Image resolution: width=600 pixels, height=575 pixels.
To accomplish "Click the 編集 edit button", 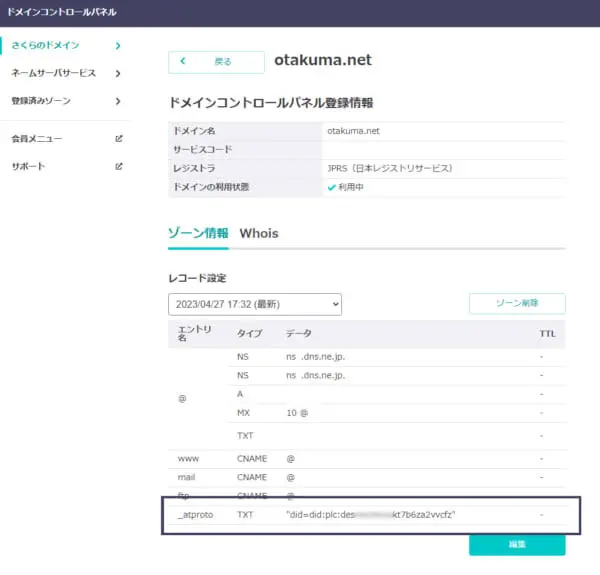I will coord(517,544).
